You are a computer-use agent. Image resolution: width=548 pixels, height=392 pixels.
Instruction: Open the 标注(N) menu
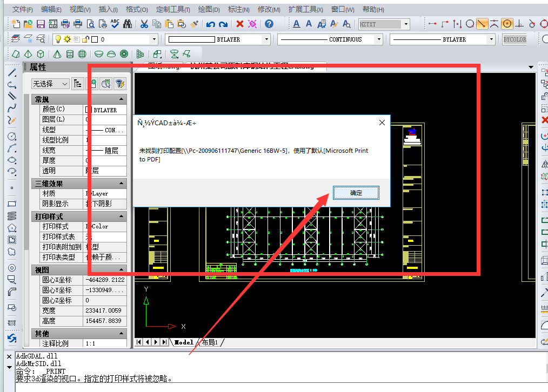point(239,9)
